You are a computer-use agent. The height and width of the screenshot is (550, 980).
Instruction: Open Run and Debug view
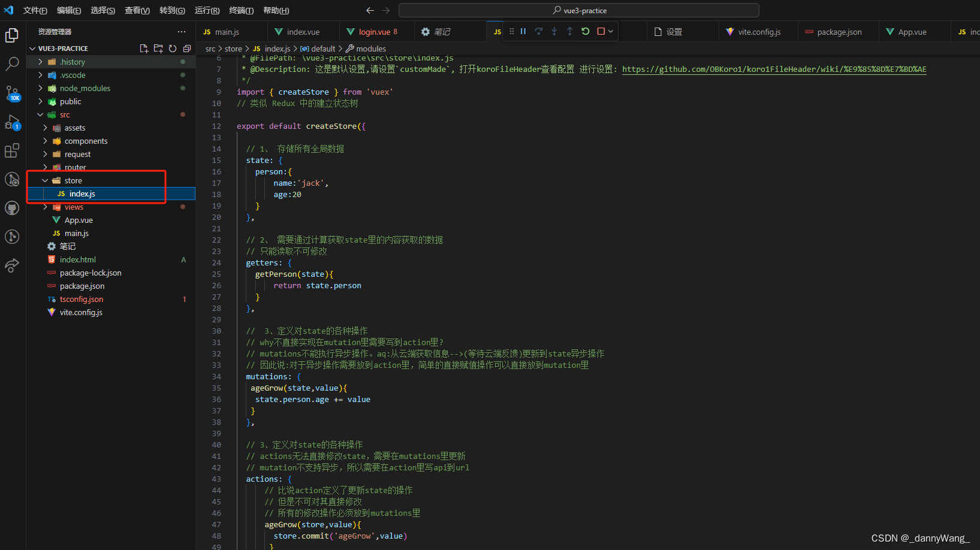tap(12, 122)
